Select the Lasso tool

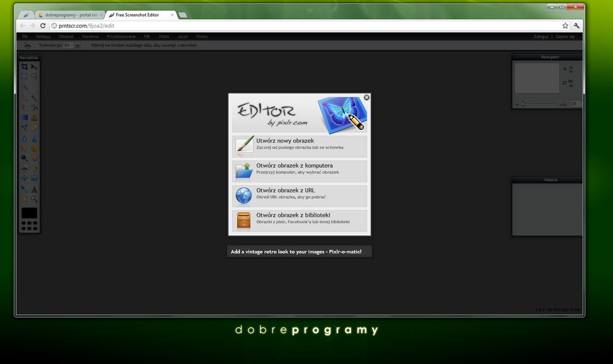pos(34,76)
